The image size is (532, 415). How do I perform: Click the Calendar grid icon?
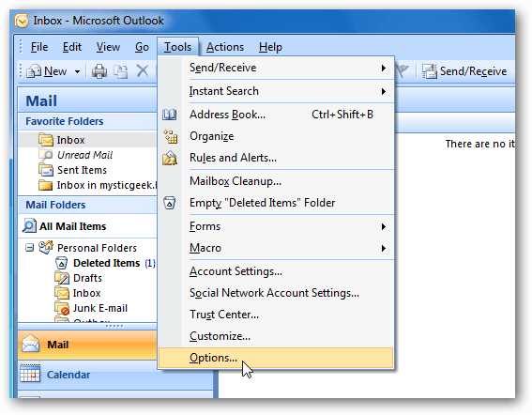pos(30,374)
